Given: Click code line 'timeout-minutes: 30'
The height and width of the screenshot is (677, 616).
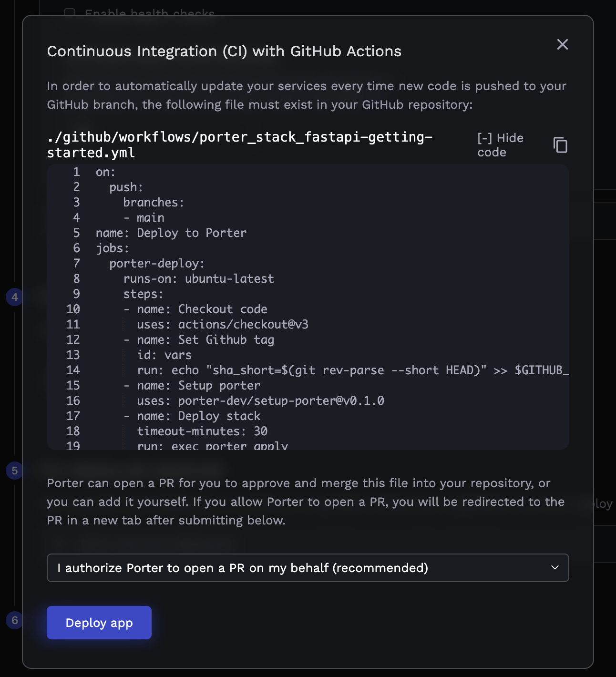Looking at the screenshot, I should tap(202, 431).
